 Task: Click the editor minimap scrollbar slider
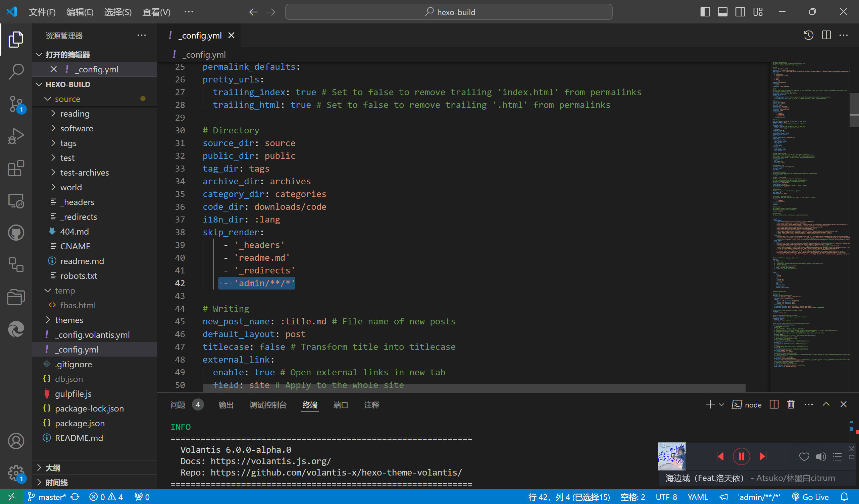[x=854, y=109]
